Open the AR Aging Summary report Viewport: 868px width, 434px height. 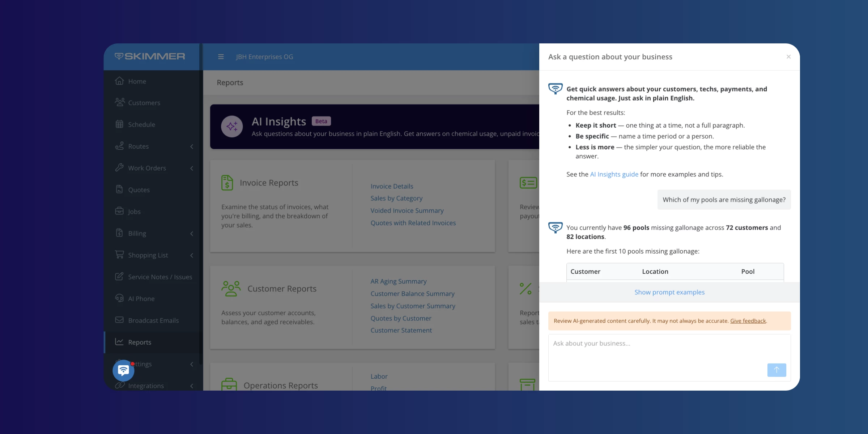[399, 281]
